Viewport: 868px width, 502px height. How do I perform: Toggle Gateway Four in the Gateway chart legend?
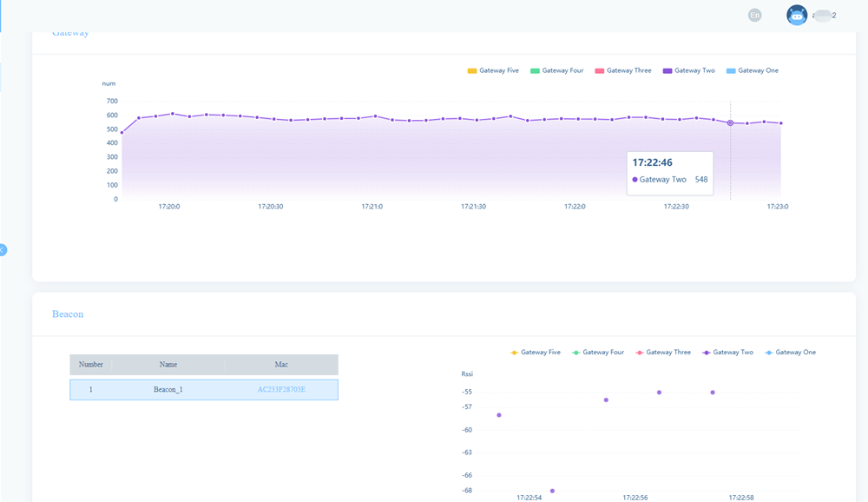[556, 70]
